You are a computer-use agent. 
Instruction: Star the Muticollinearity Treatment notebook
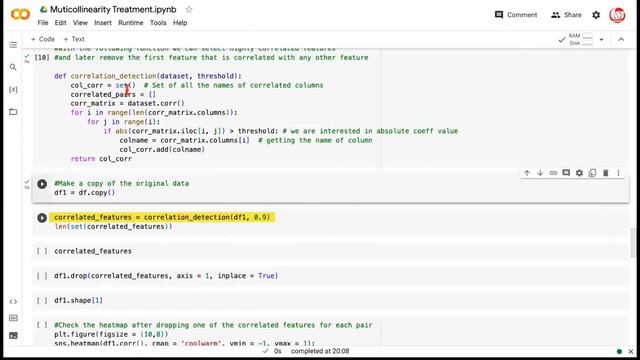click(189, 9)
